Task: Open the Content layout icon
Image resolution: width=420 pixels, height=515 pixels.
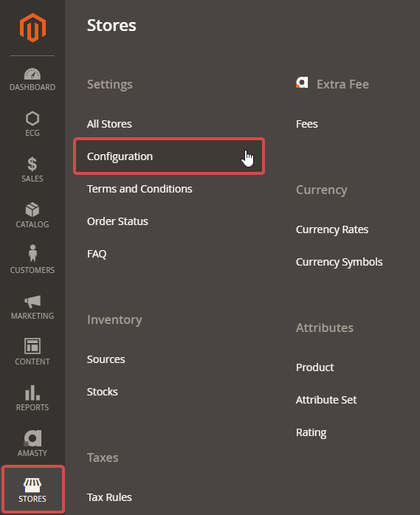Action: click(x=32, y=346)
